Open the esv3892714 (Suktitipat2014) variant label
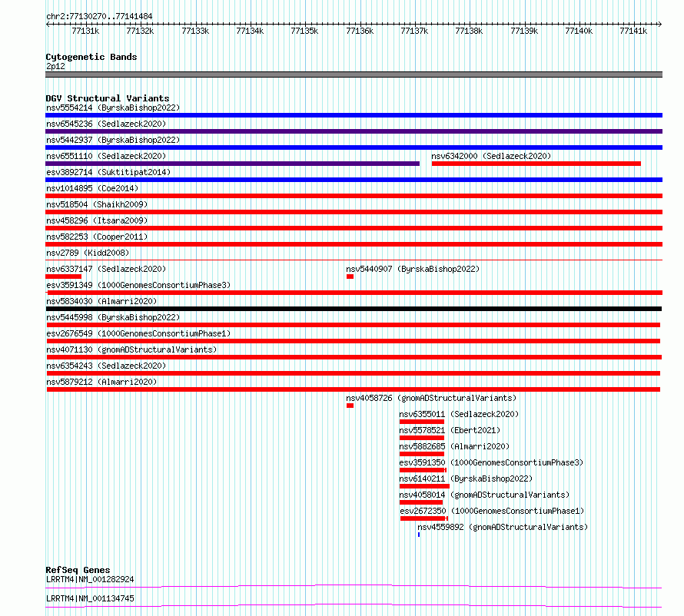The height and width of the screenshot is (616, 684). (108, 172)
